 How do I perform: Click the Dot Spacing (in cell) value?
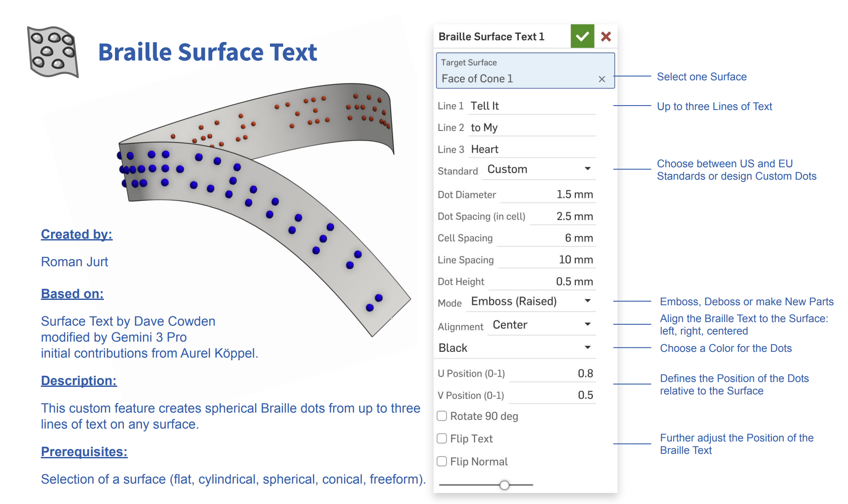point(562,217)
